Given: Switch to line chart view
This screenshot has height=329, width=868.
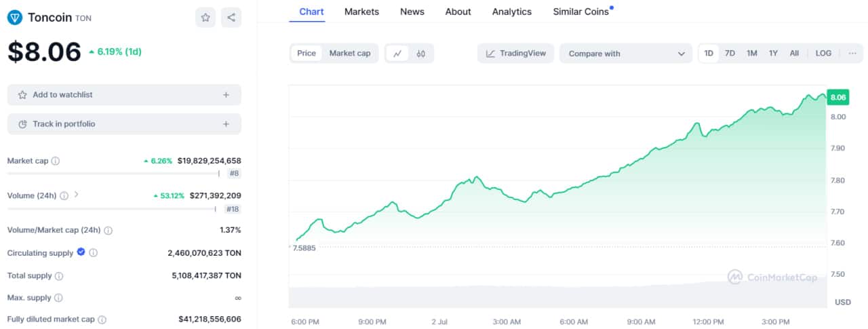Looking at the screenshot, I should [398, 54].
